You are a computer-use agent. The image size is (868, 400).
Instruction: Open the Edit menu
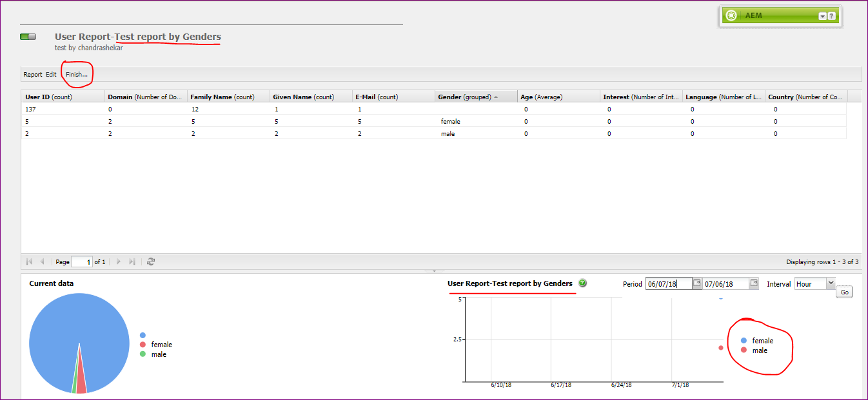[x=50, y=74]
